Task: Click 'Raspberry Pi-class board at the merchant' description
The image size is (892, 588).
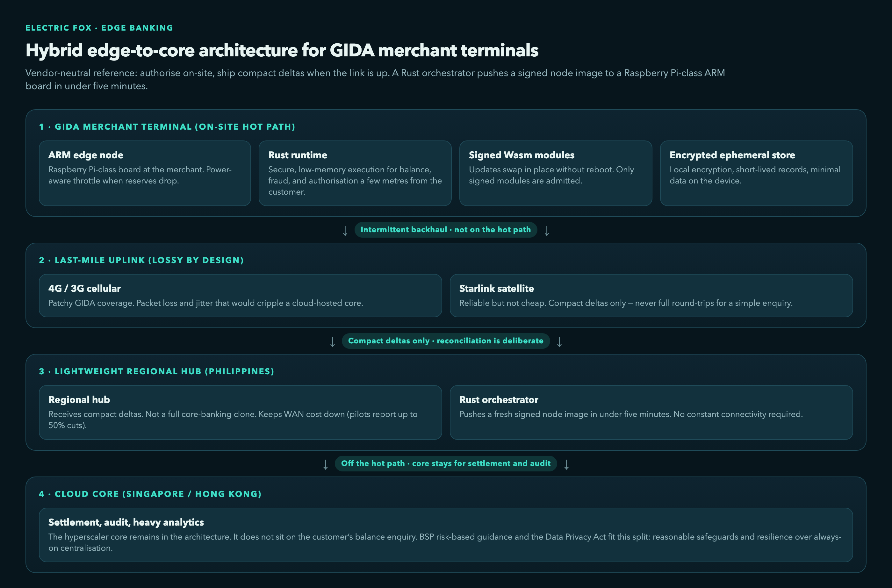Action: pyautogui.click(x=140, y=175)
